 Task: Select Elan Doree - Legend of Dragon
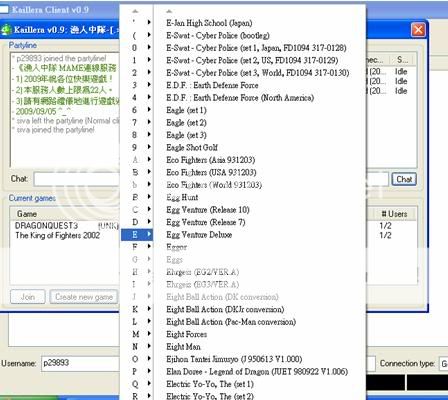257,371
